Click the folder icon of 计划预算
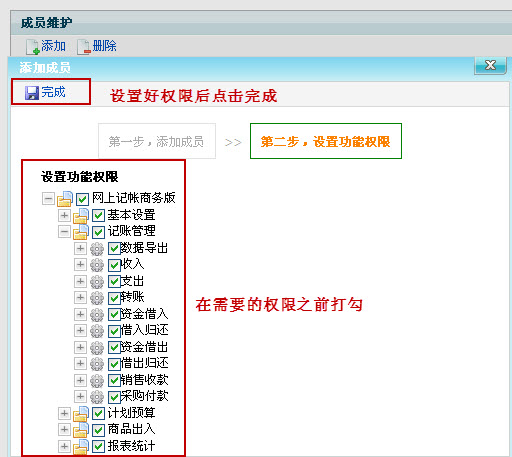Viewport: 512px width, 457px height. tap(81, 414)
